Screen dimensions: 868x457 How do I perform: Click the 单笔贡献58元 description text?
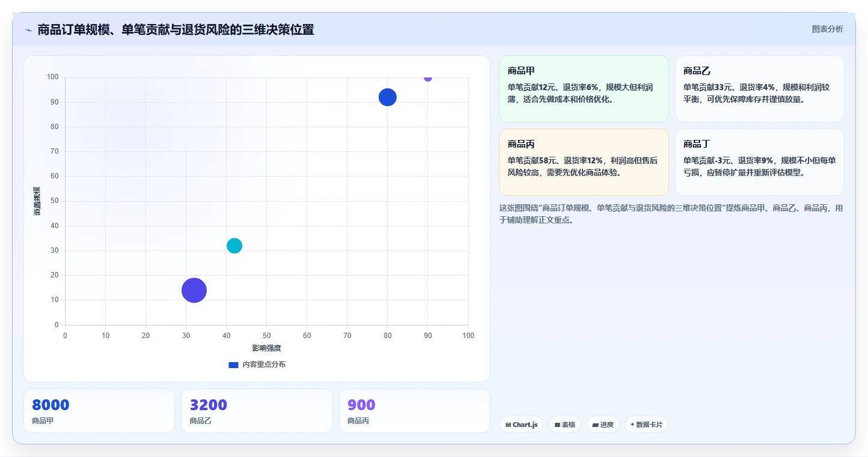point(582,166)
